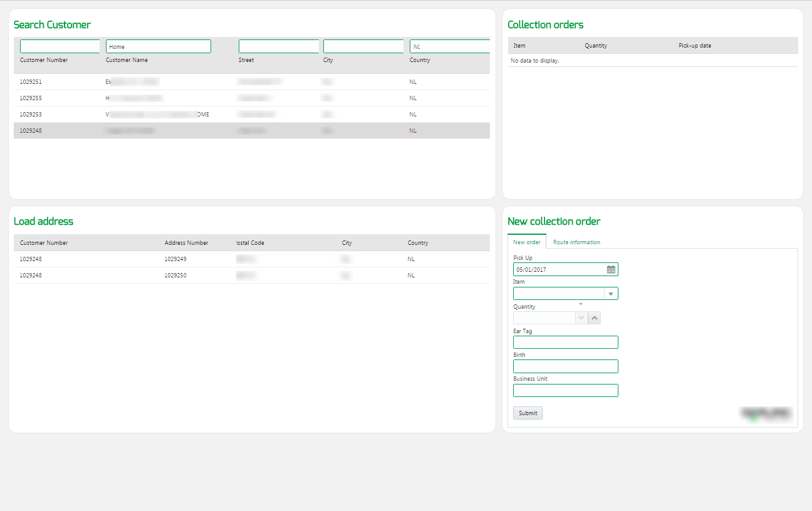Focus the Street filter box
The height and width of the screenshot is (511, 812).
[x=279, y=46]
